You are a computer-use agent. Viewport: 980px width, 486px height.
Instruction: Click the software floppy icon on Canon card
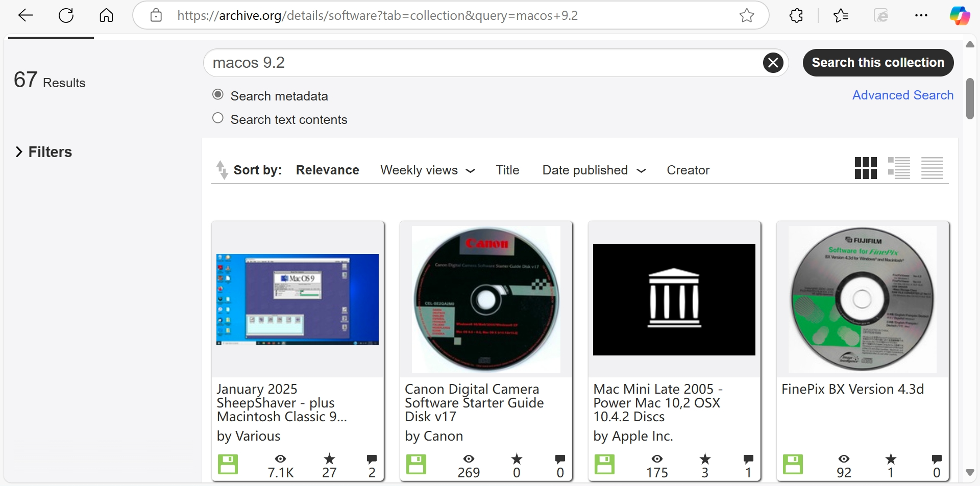tap(416, 464)
